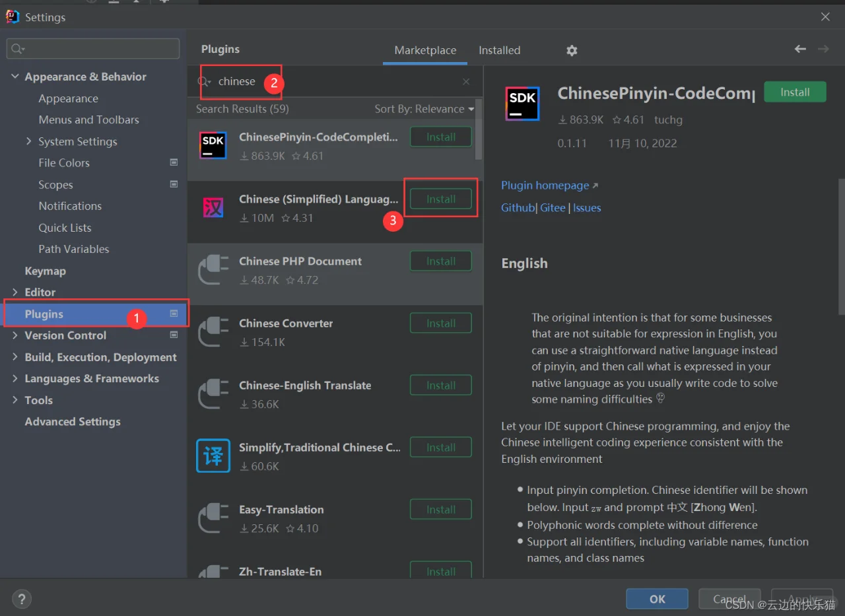Click the Search Results (59) label

pos(242,109)
